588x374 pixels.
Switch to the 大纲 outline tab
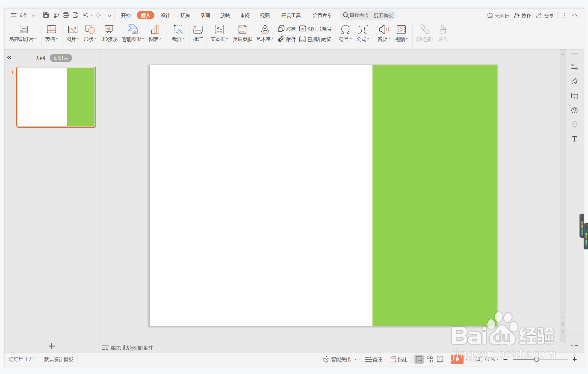pos(40,58)
